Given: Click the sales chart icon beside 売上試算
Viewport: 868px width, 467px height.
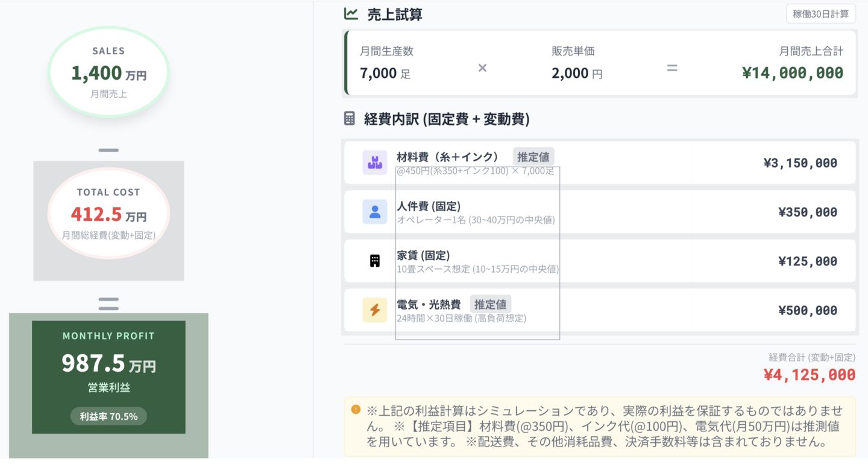Looking at the screenshot, I should pos(351,14).
